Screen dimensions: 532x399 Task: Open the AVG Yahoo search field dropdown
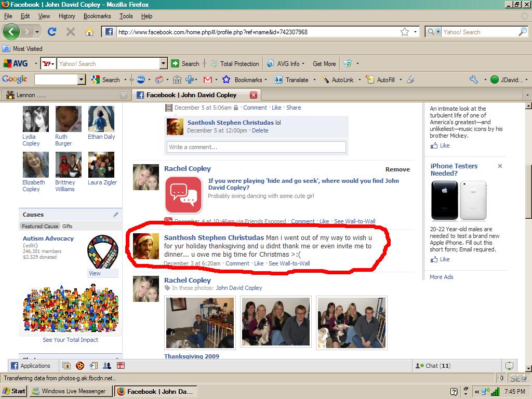click(x=164, y=63)
